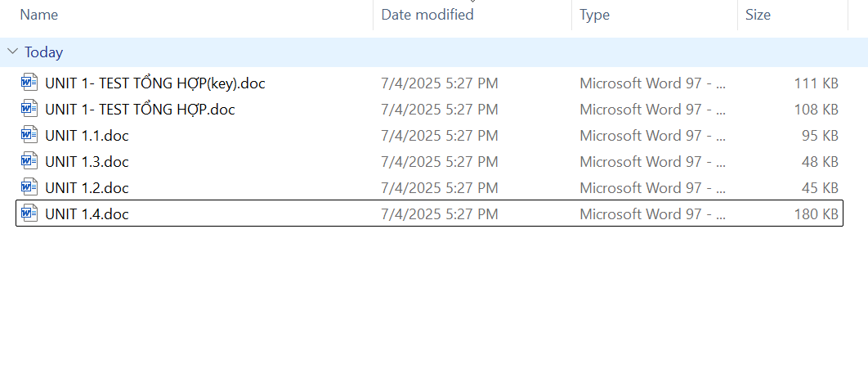Click icon of TEST TỔNG HỢP(key).doc
This screenshot has height=373, width=868.
pos(29,83)
